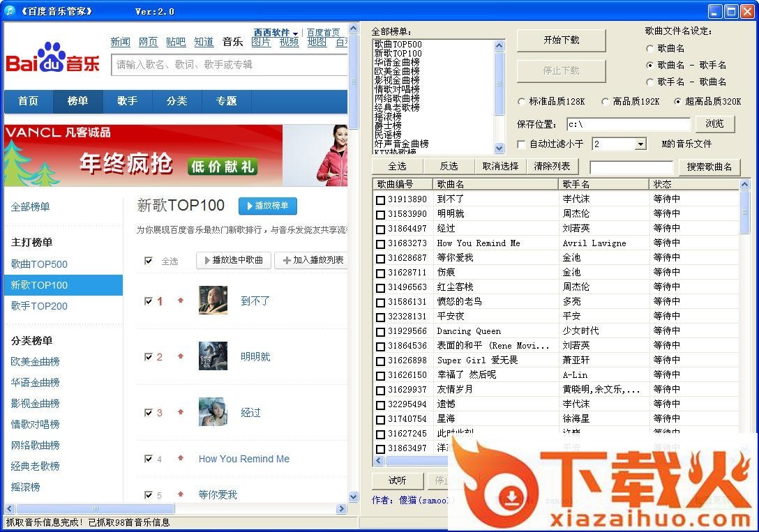Uncheck web list item 1 checkbox
Viewport: 759px width, 532px height.
point(149,301)
